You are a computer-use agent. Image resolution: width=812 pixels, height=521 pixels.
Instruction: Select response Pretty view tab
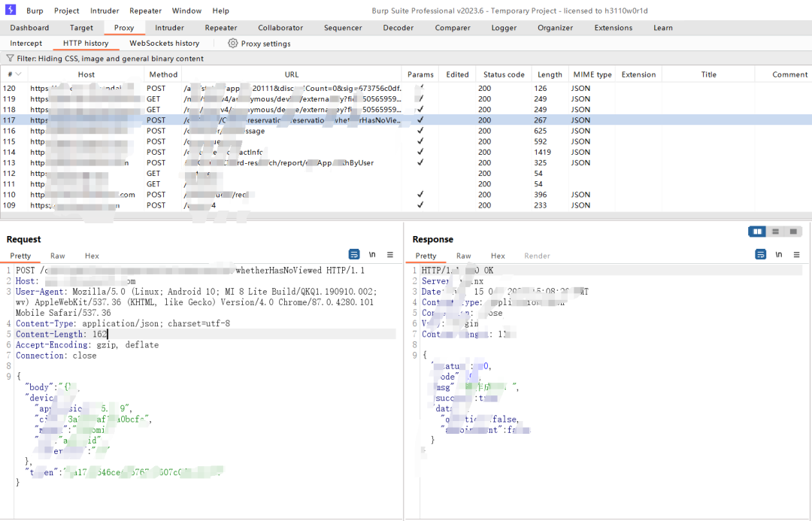click(426, 256)
